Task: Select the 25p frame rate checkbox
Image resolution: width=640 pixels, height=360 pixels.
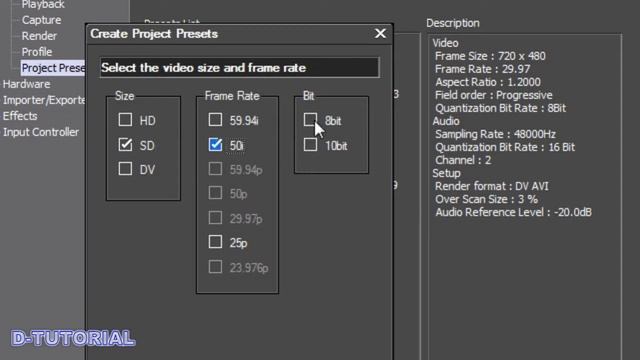Action: pyautogui.click(x=215, y=242)
